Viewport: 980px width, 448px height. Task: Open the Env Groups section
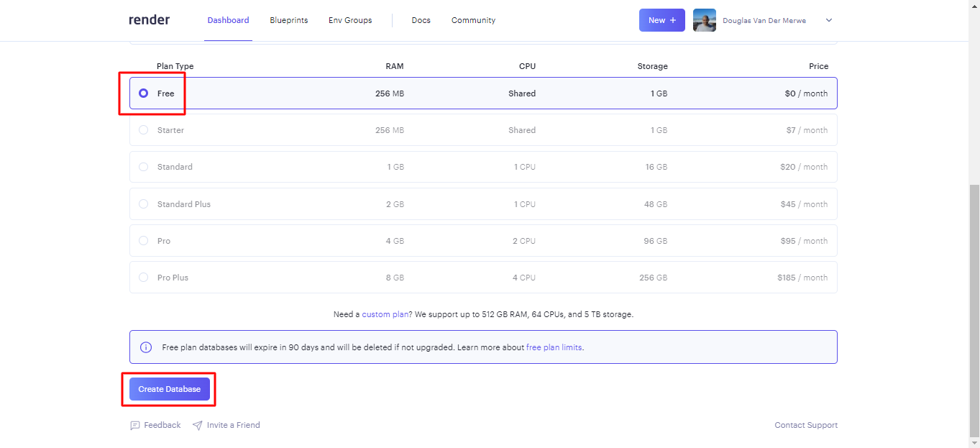349,20
